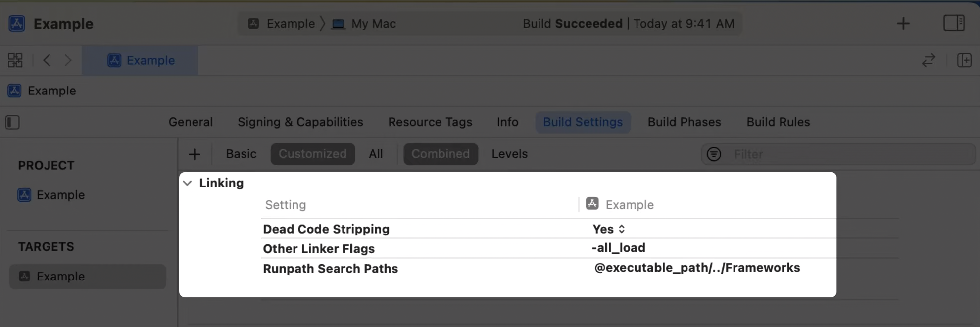Click the plus icon in the title bar
980x327 pixels.
pyautogui.click(x=903, y=23)
